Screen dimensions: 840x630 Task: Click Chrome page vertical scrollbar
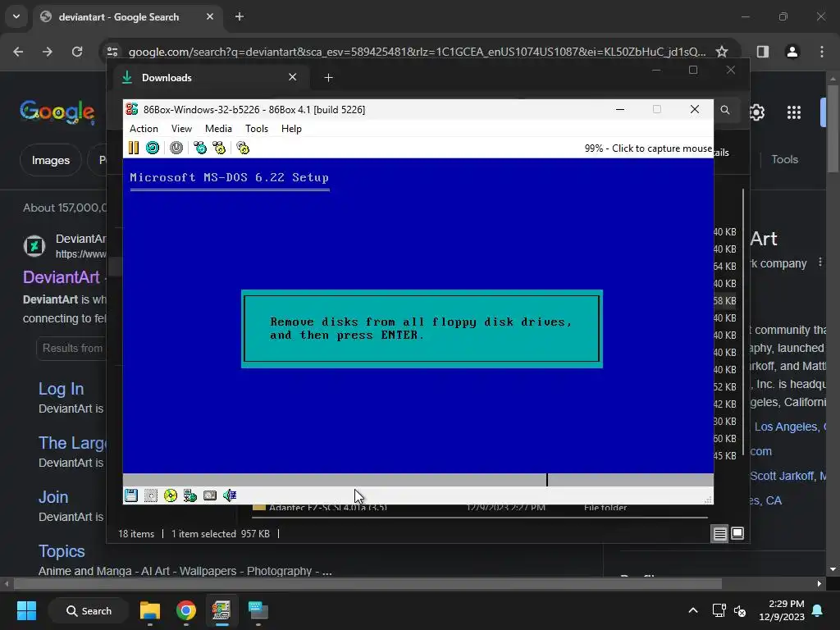(833, 129)
